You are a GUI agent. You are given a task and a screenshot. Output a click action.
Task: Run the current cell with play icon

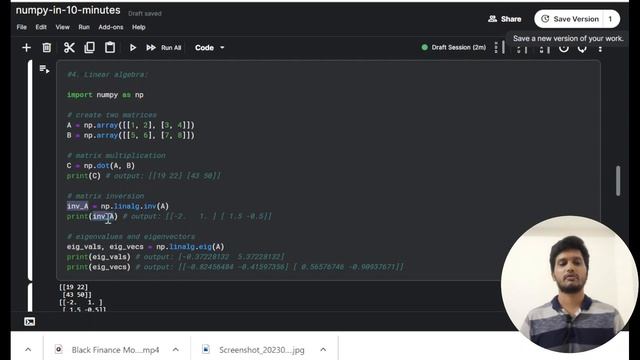pos(133,48)
